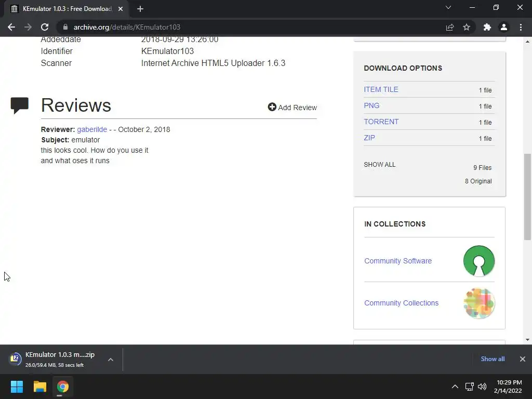The image size is (532, 399).
Task: Select the KEmulator 1.0.3 browser tab
Action: [67, 9]
